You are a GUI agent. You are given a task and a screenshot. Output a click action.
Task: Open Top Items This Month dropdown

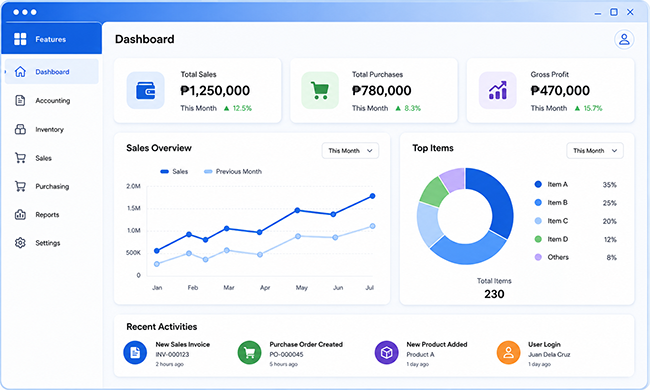pyautogui.click(x=595, y=150)
